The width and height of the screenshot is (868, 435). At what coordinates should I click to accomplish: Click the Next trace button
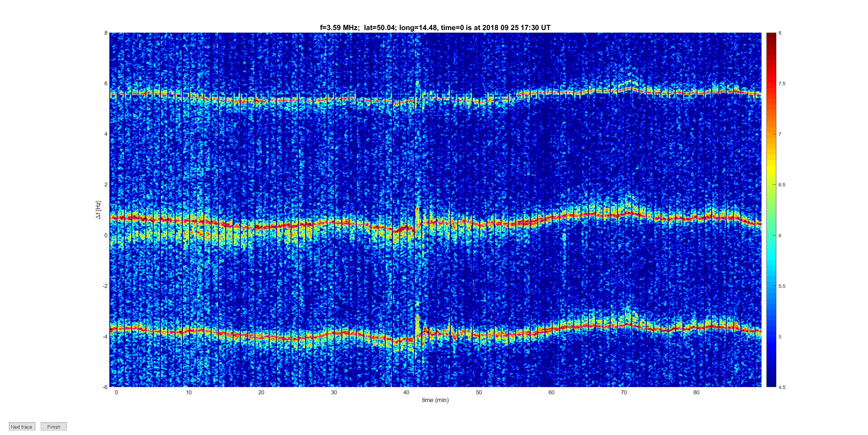point(22,427)
